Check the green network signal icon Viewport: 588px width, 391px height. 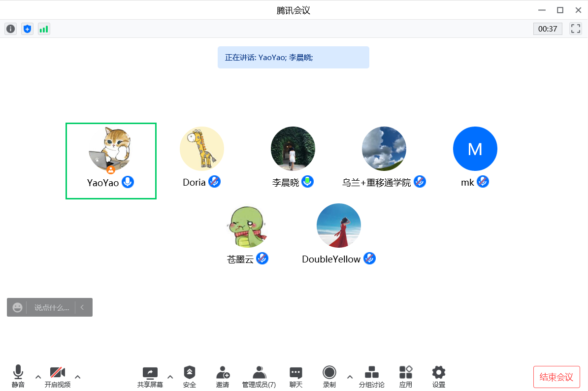coord(44,29)
